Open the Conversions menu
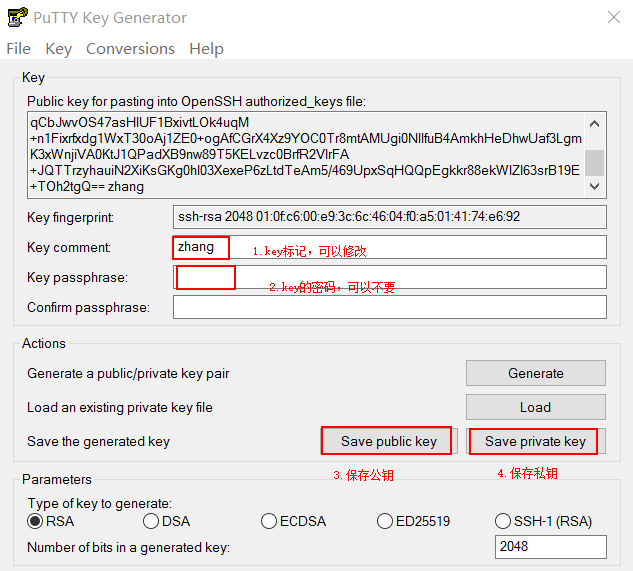This screenshot has height=571, width=633. [130, 49]
